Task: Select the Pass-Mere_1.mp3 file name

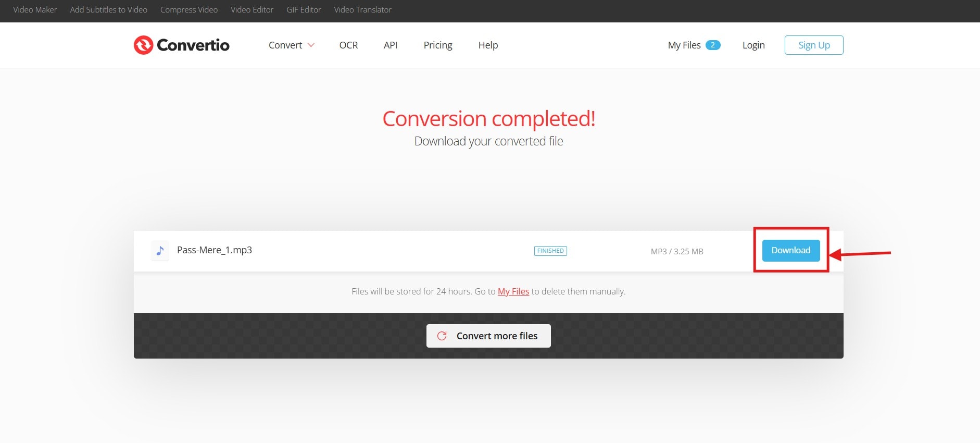Action: [x=215, y=250]
